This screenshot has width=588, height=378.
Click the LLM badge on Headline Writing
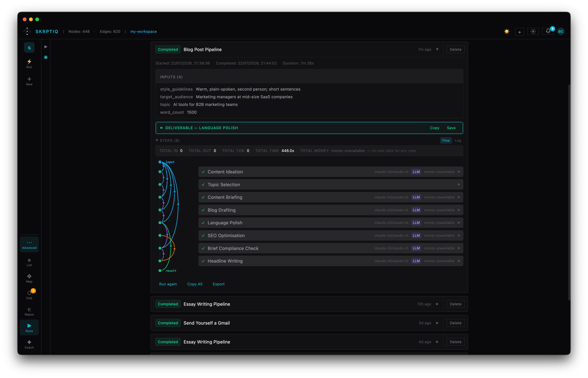(416, 261)
